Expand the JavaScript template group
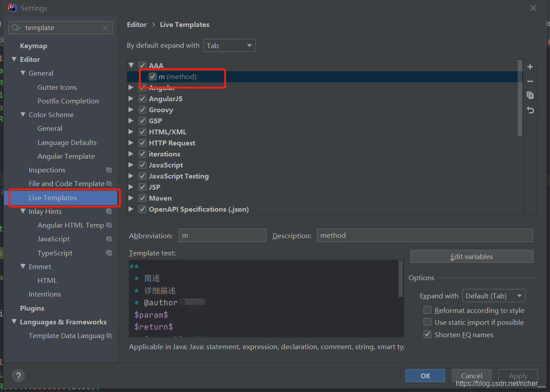 [131, 165]
